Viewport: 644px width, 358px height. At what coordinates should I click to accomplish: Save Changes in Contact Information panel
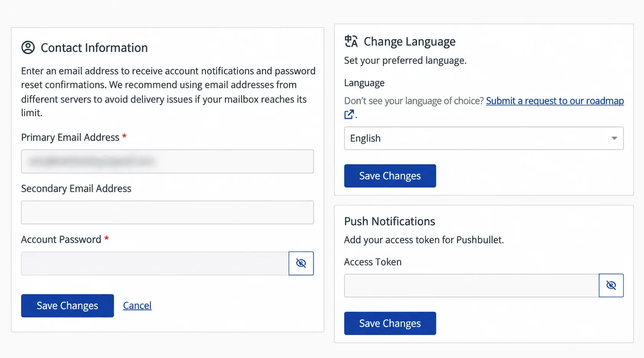[67, 306]
